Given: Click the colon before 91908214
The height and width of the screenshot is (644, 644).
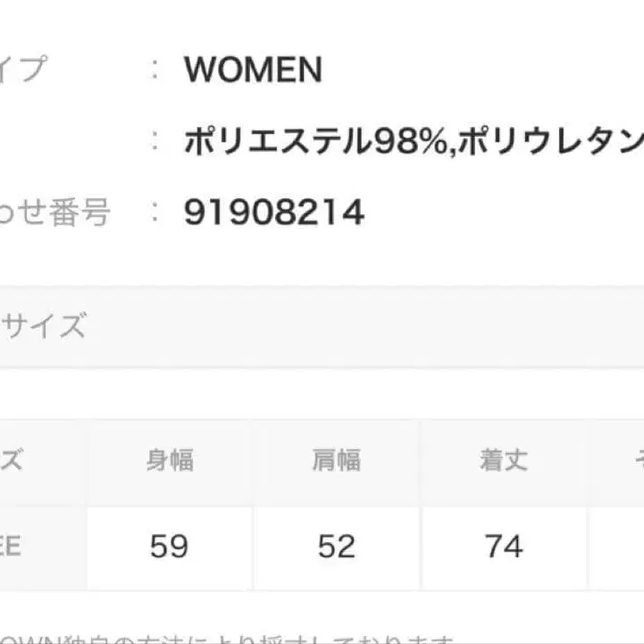Looking at the screenshot, I should click(157, 213).
